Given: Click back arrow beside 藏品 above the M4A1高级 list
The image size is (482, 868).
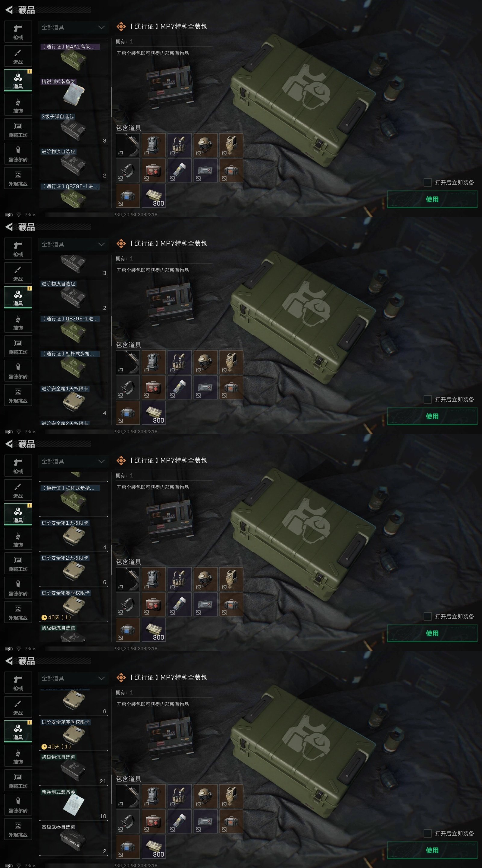Looking at the screenshot, I should click(x=9, y=10).
